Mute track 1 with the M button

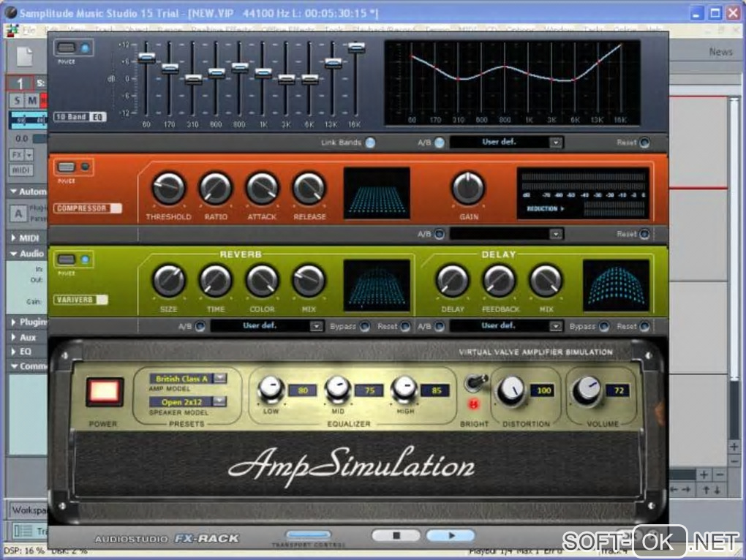(32, 100)
